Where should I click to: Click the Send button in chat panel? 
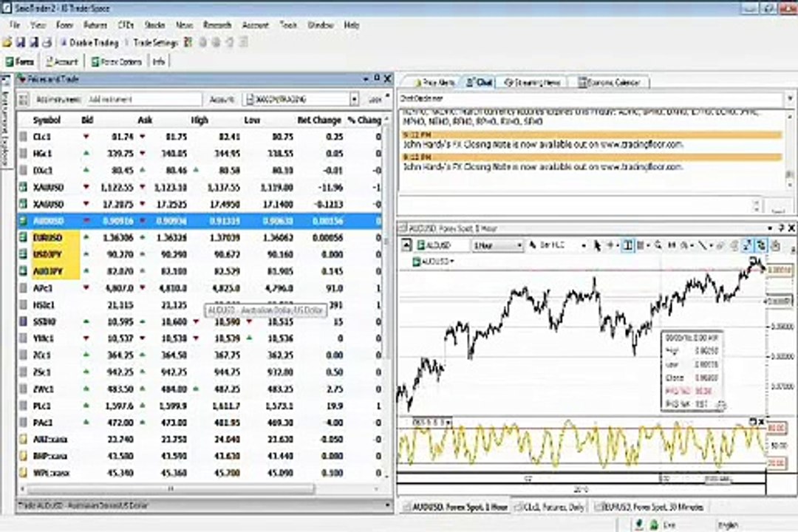pos(780,207)
